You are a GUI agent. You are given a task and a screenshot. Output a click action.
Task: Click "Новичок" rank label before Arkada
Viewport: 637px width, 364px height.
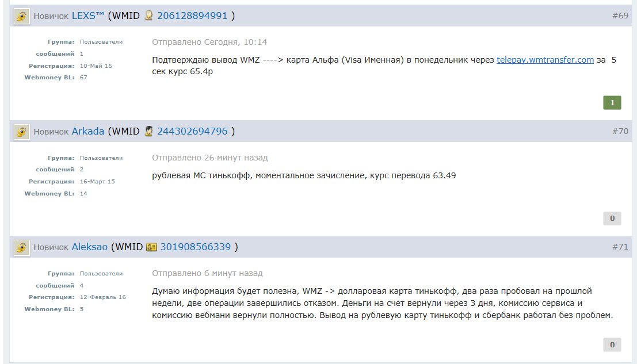tap(51, 132)
